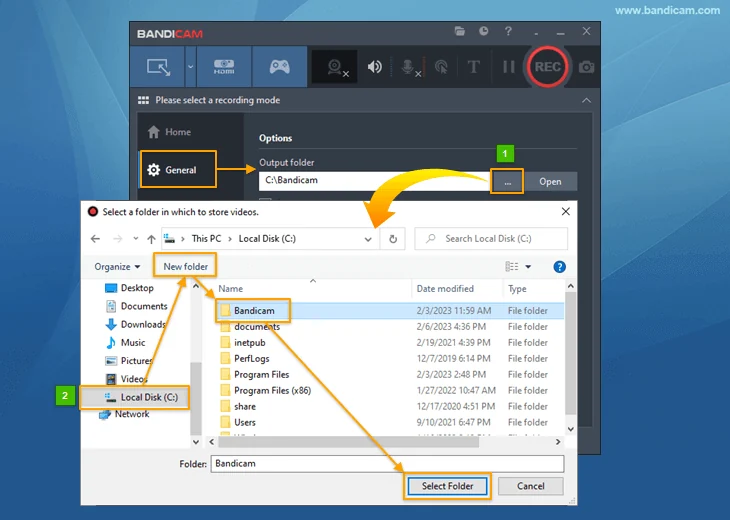The width and height of the screenshot is (730, 520).
Task: Sort by the Name column header
Action: [x=230, y=289]
